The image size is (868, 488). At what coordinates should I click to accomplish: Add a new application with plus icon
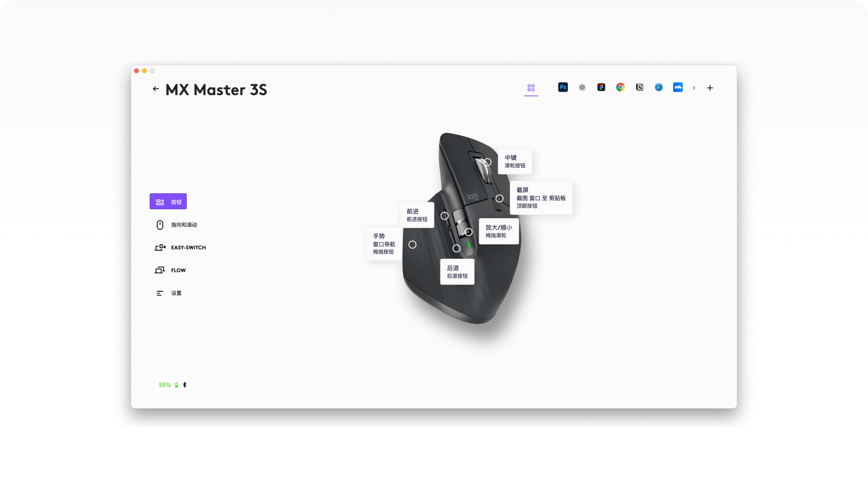click(x=710, y=88)
